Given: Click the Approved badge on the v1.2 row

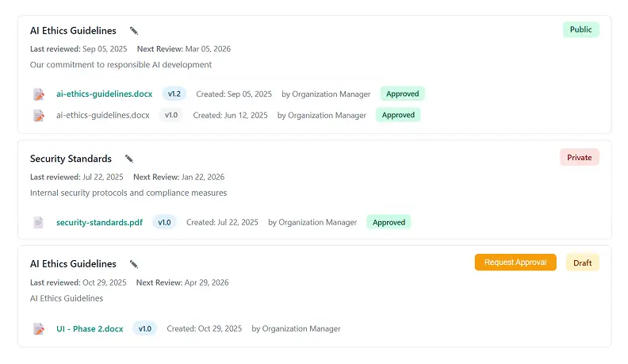Looking at the screenshot, I should point(402,94).
